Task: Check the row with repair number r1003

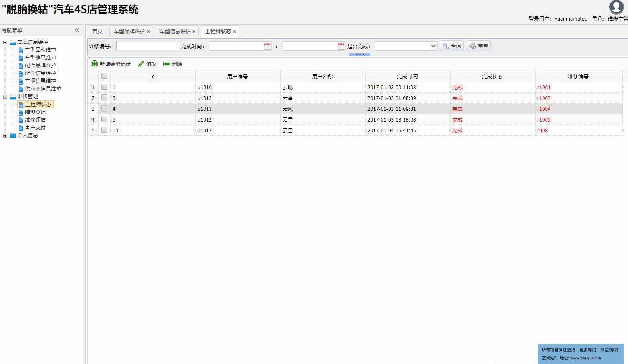Action: coord(104,97)
